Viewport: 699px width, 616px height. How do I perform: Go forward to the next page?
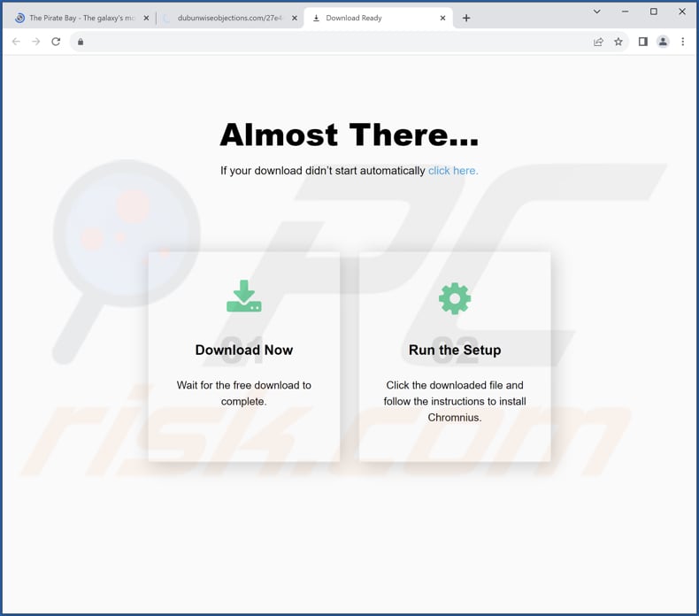tap(36, 42)
